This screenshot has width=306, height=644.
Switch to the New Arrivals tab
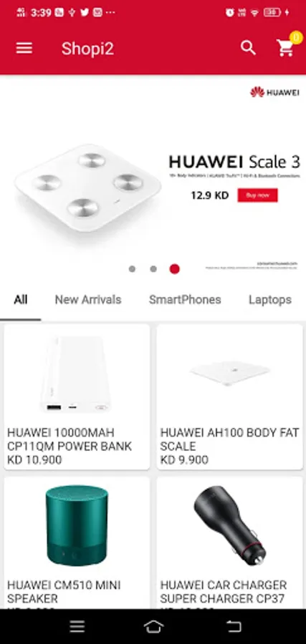[88, 300]
